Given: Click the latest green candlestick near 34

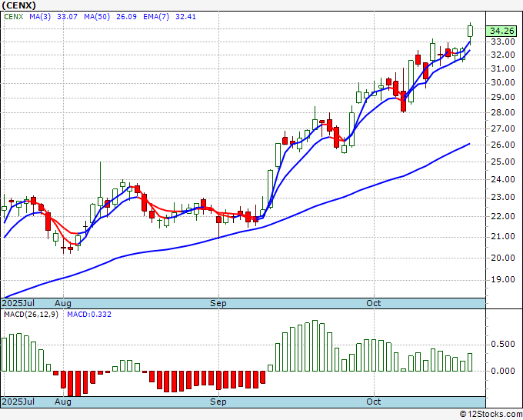Looking at the screenshot, I should pos(470,31).
